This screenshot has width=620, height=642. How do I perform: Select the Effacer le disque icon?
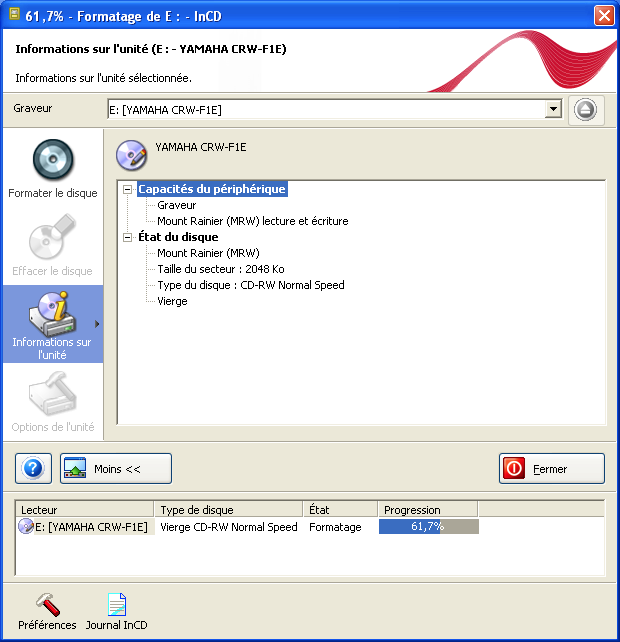52,237
